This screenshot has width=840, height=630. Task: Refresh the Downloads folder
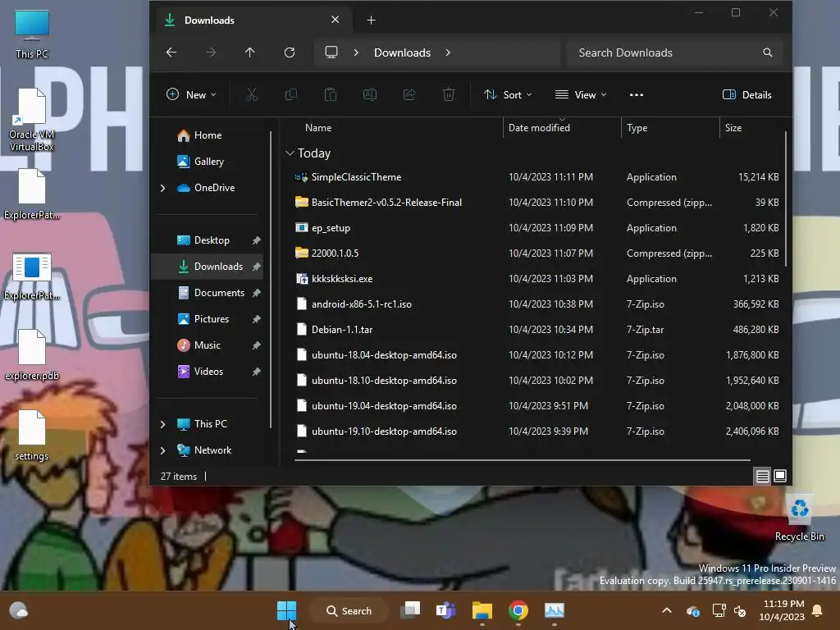[x=290, y=52]
